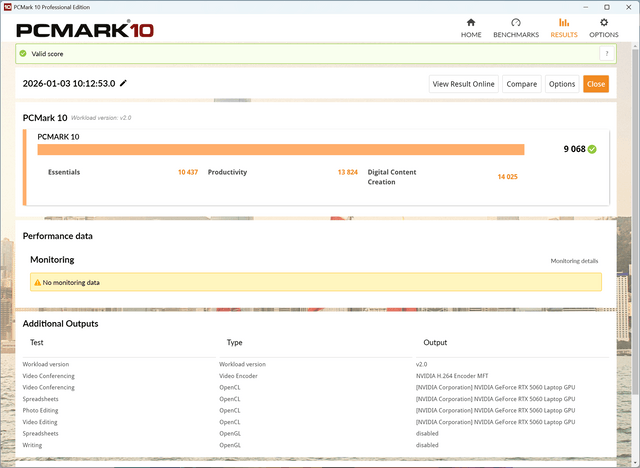Click the bar chart icon above RESULTS
The image size is (640, 468).
564,22
